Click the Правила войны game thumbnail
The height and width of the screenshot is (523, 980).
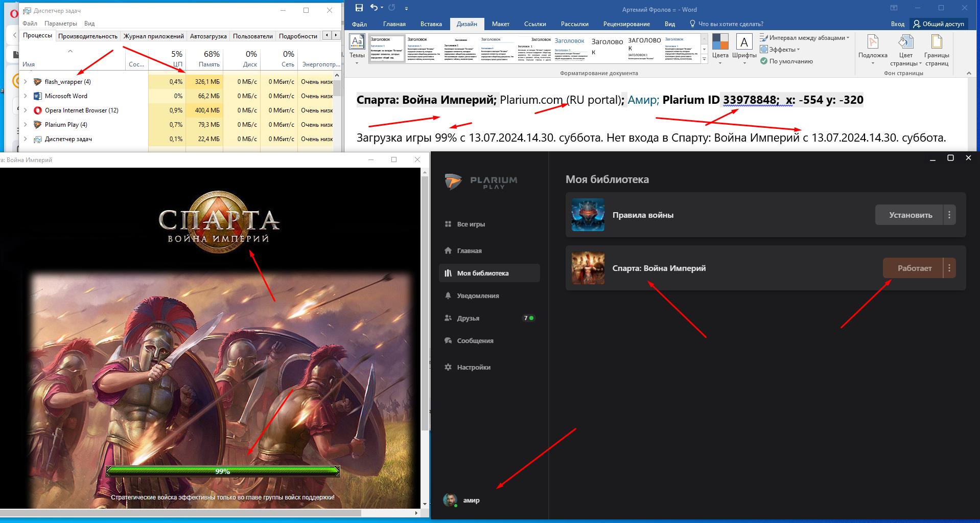(588, 215)
